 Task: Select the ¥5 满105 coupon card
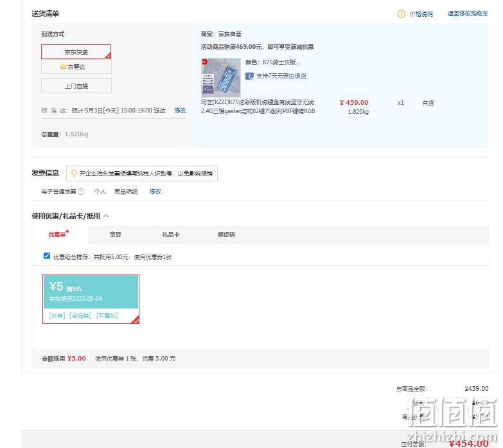(91, 299)
